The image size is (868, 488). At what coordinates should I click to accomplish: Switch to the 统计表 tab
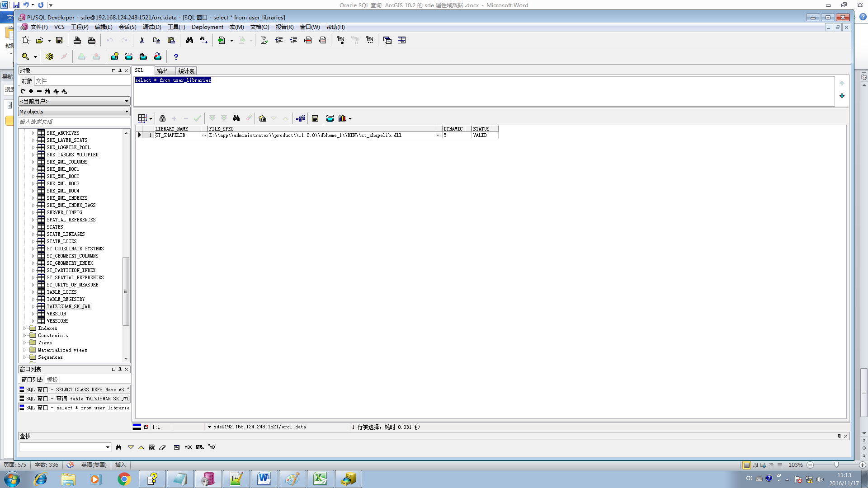click(185, 70)
